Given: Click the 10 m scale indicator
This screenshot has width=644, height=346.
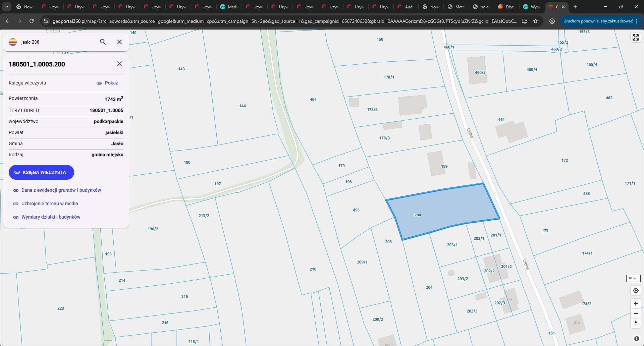Looking at the screenshot, I should [633, 278].
